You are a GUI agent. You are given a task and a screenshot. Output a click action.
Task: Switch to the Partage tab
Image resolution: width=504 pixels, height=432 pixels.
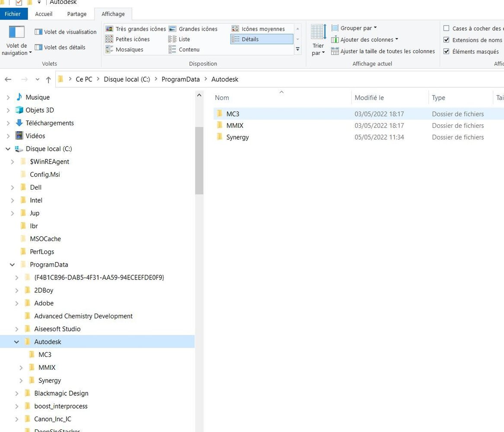pyautogui.click(x=77, y=14)
